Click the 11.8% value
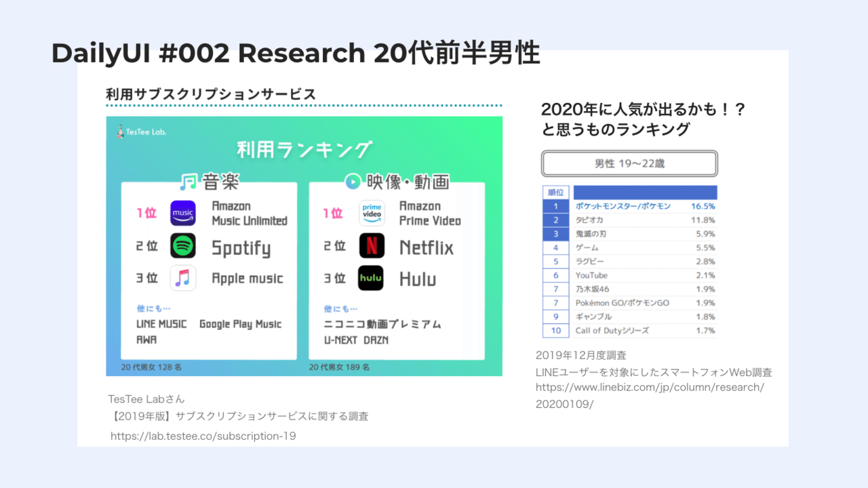This screenshot has width=868, height=488. (x=703, y=220)
